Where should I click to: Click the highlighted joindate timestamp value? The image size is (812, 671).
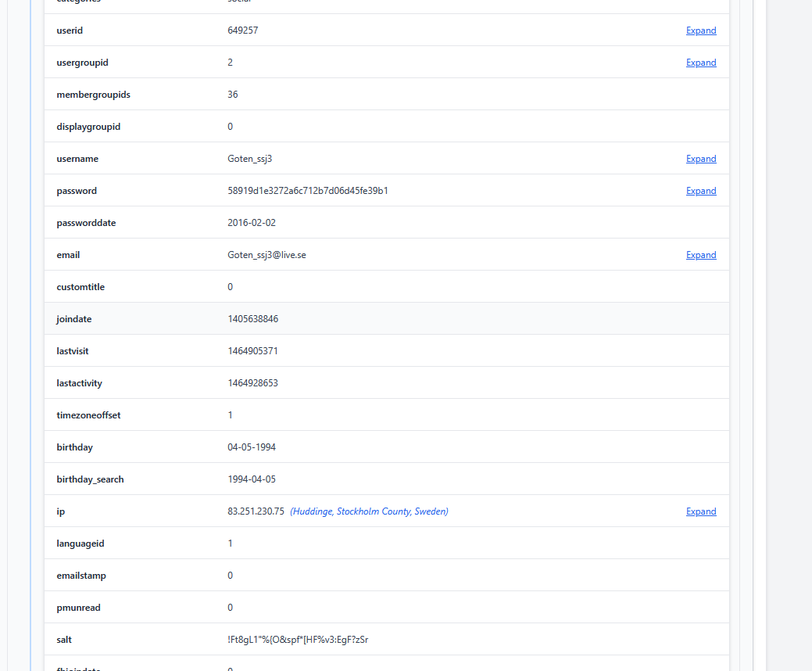pos(252,319)
